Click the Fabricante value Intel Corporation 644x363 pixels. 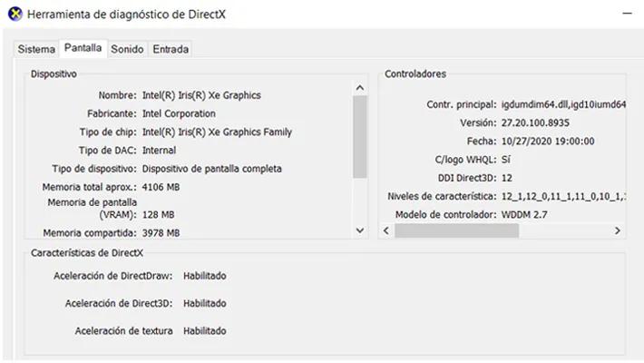[179, 113]
